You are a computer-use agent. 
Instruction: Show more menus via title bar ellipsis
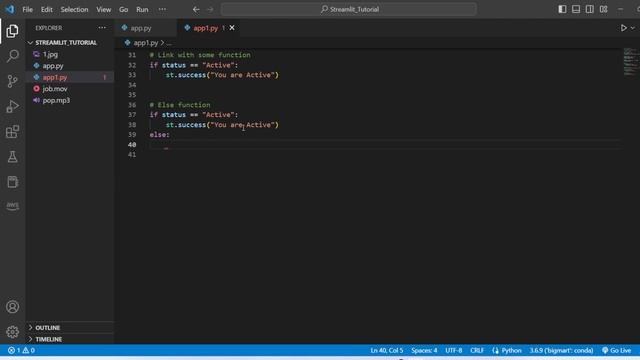pyautogui.click(x=162, y=9)
